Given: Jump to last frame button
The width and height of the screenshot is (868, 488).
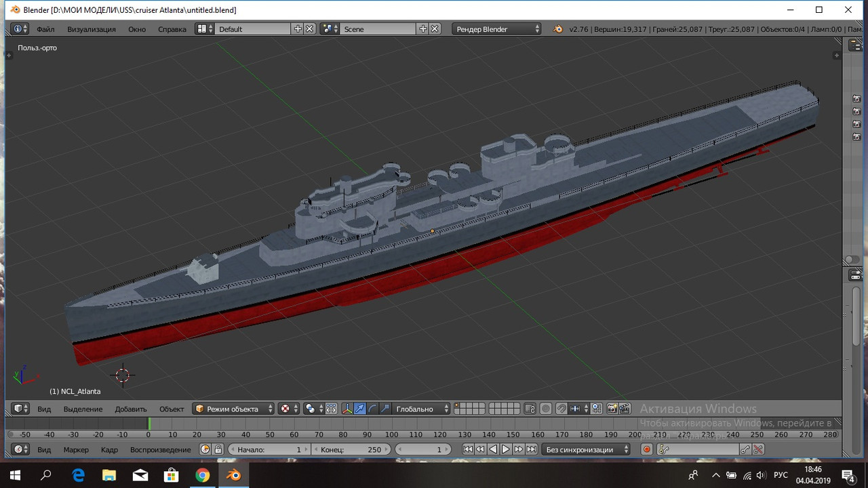Looking at the screenshot, I should (532, 449).
